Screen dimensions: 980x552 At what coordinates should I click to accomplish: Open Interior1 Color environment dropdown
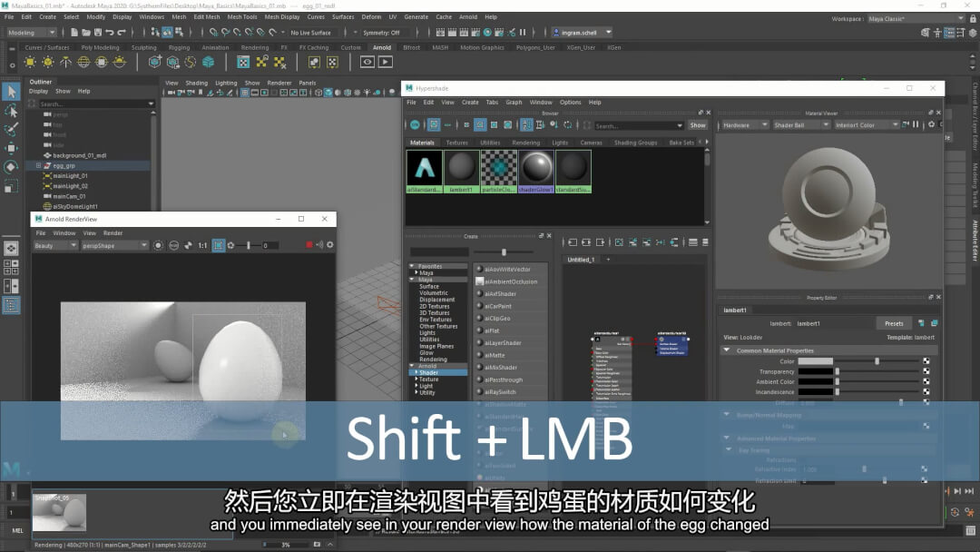click(x=867, y=125)
